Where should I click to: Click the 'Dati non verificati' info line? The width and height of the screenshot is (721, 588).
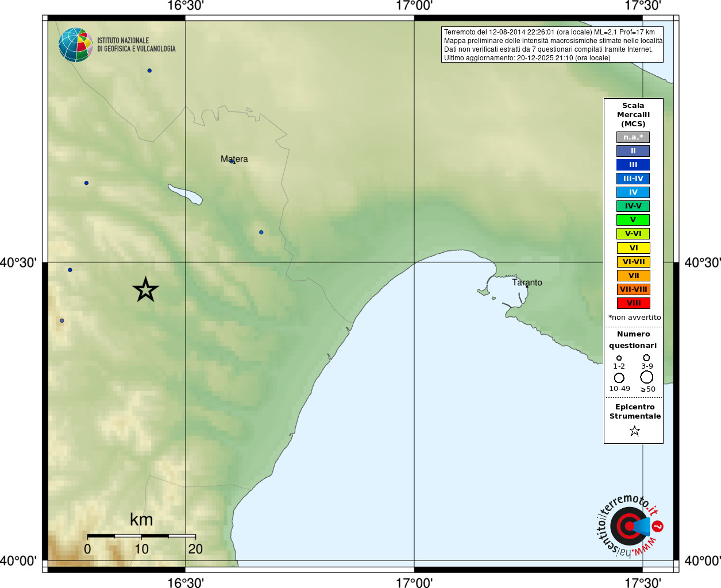coord(548,49)
